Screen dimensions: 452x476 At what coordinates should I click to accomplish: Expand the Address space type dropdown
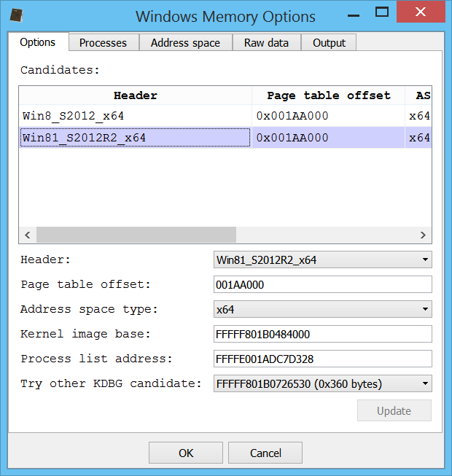point(323,309)
